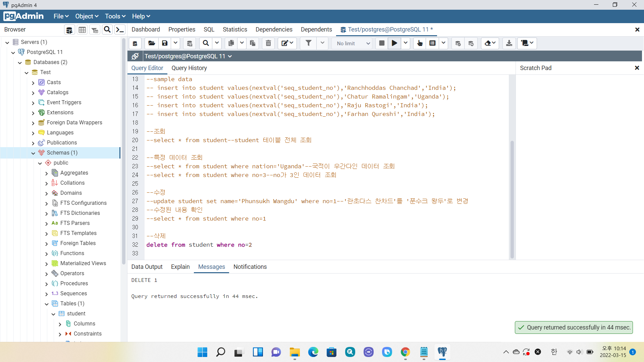Click the Download as CSV icon

(509, 43)
